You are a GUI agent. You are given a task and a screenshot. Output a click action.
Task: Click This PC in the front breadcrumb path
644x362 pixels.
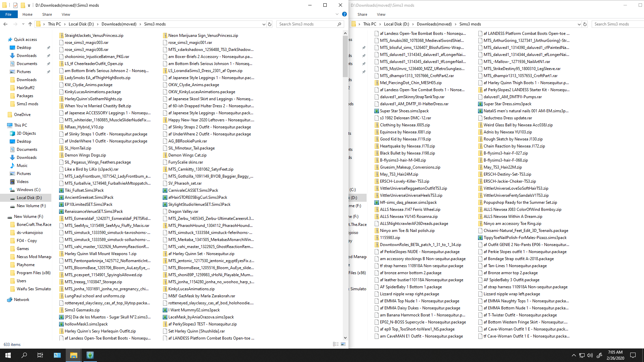click(x=54, y=24)
